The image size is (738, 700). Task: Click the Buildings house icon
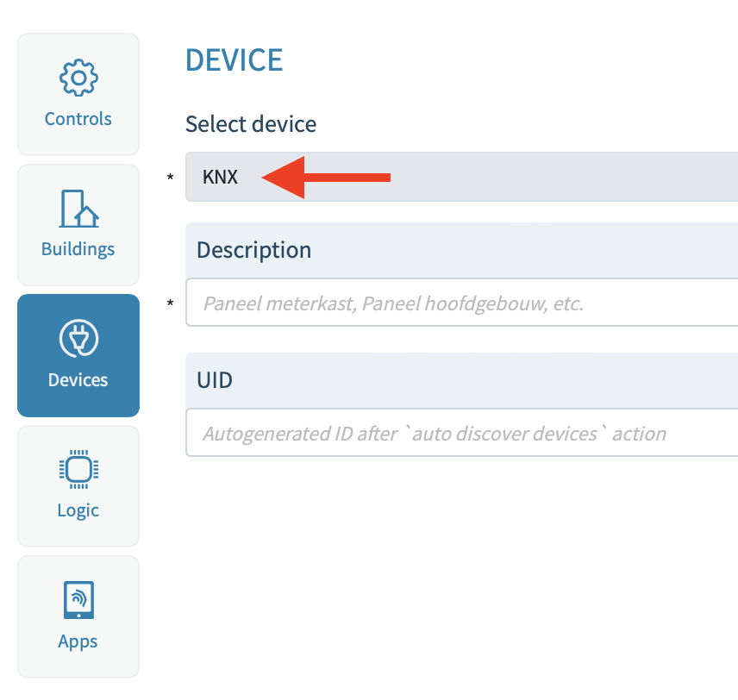[x=78, y=209]
